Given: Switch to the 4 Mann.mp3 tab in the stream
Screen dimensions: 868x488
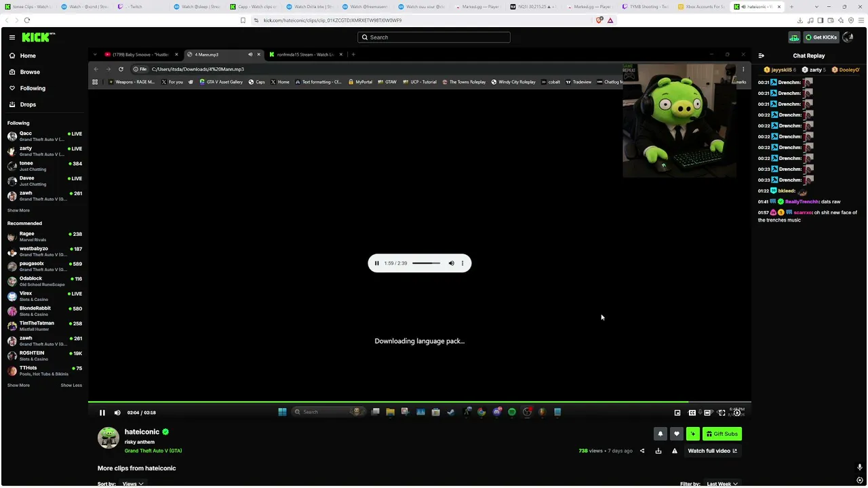Looking at the screenshot, I should point(224,54).
